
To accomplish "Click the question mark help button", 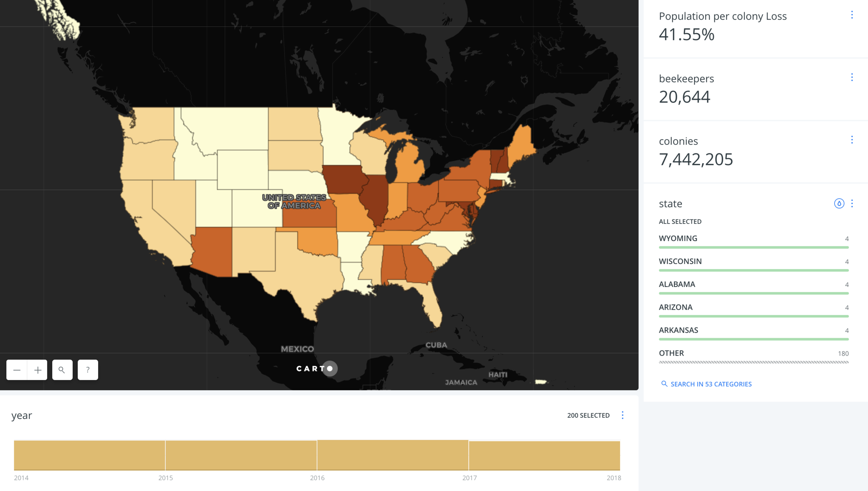I will coord(88,370).
